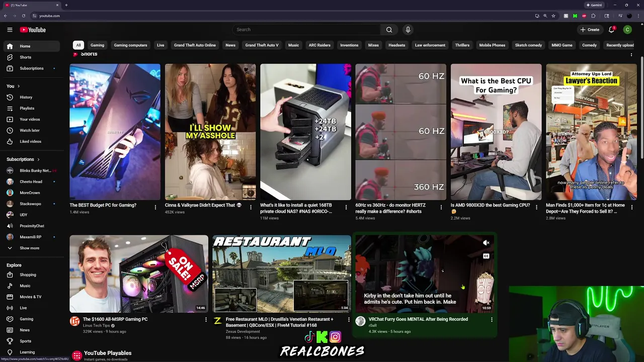Viewport: 644px width, 362px height.
Task: Open options for 168TB NAS short
Action: (346, 207)
